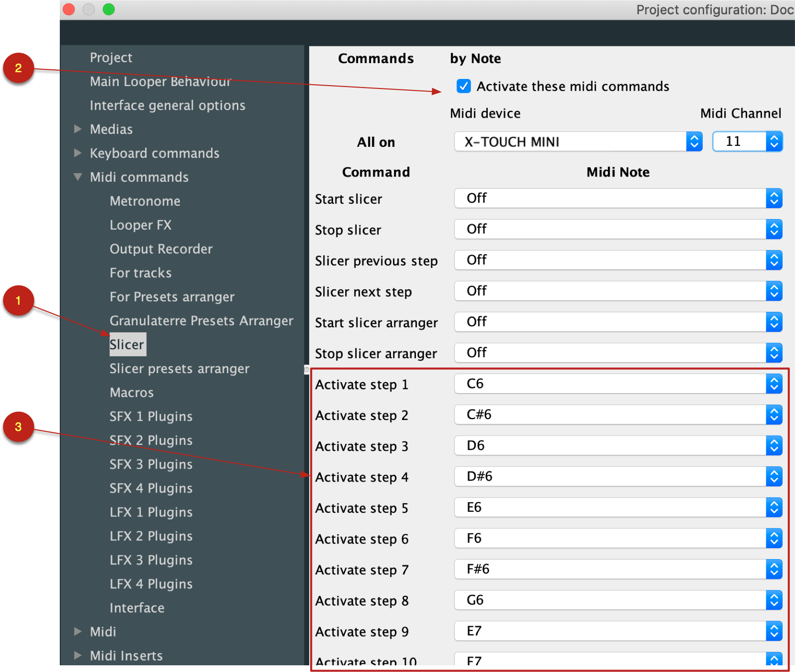
Task: Open the X-TOUCH MINI midi device dropdown
Action: (578, 142)
